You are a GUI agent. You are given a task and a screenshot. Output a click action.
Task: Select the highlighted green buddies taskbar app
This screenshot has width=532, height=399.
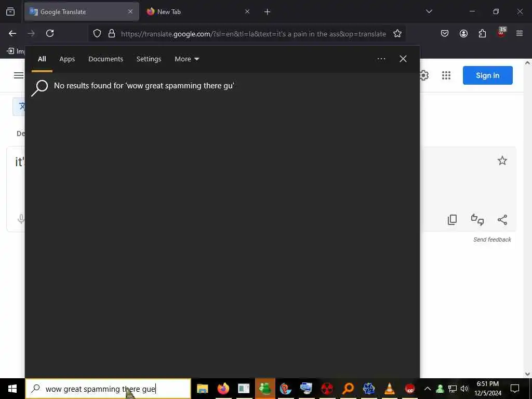point(265,389)
